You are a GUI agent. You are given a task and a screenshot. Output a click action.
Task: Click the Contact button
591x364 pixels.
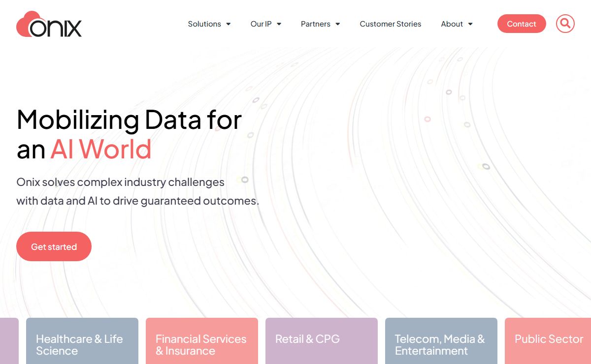point(522,24)
